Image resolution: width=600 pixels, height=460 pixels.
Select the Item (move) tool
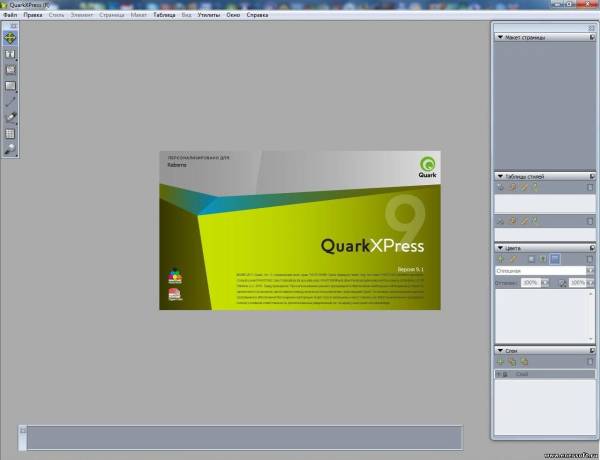[x=10, y=39]
